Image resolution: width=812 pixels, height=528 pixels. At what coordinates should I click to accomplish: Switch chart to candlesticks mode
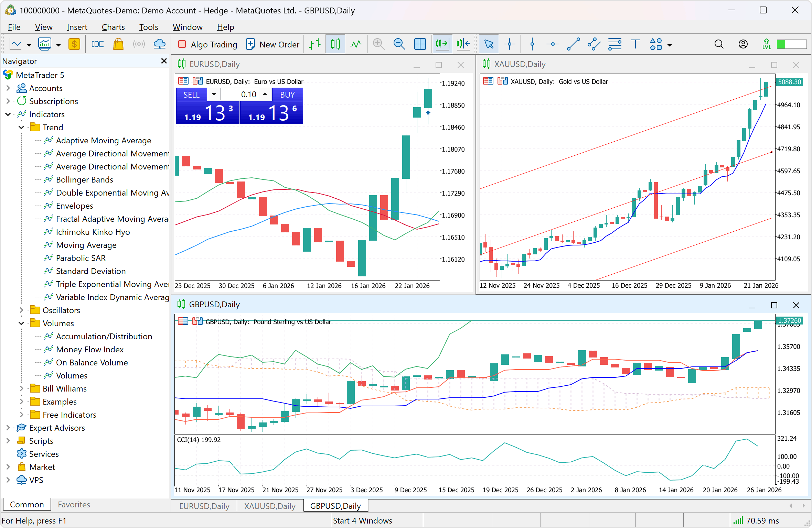point(335,44)
